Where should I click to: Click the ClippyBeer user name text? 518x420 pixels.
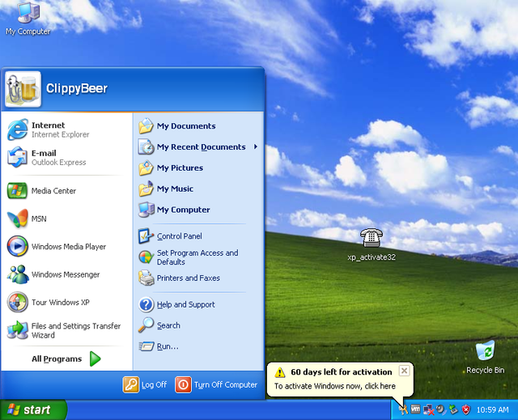(x=77, y=88)
